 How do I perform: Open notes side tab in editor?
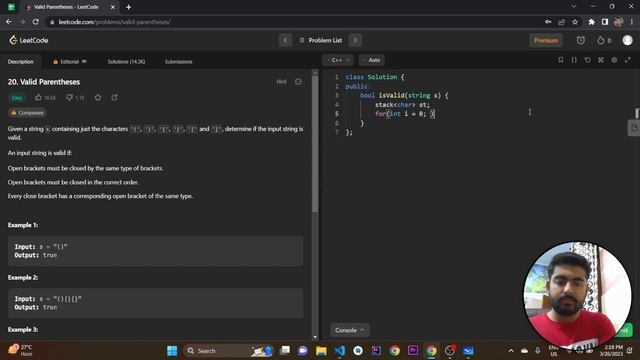[634, 128]
